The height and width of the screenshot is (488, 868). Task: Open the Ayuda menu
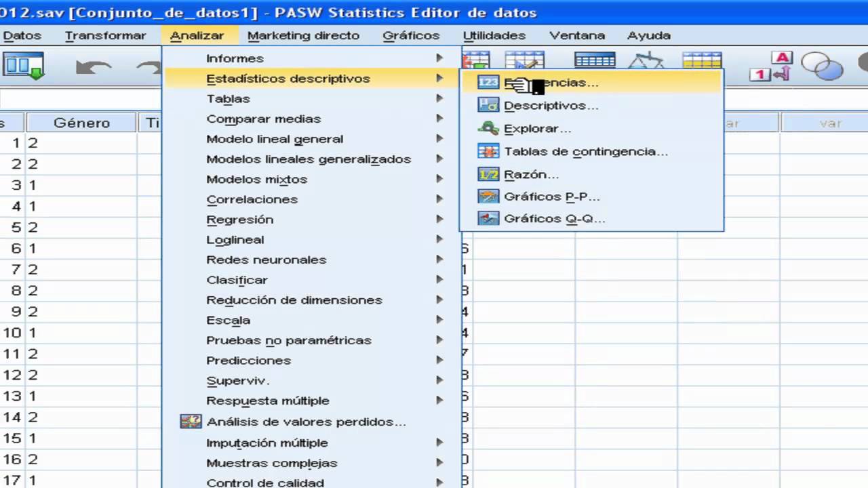[x=649, y=35]
